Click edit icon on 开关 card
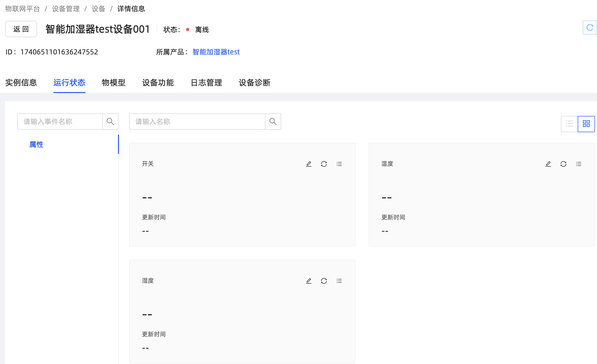The width and height of the screenshot is (597, 364). click(x=309, y=164)
